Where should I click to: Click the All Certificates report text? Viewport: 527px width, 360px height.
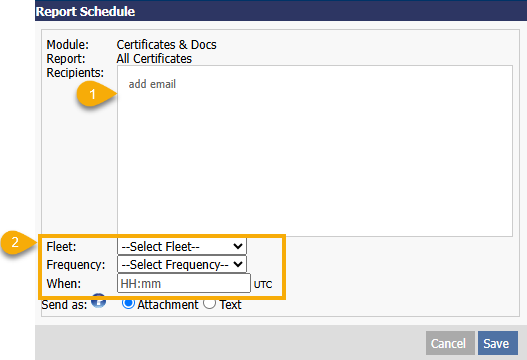point(154,59)
